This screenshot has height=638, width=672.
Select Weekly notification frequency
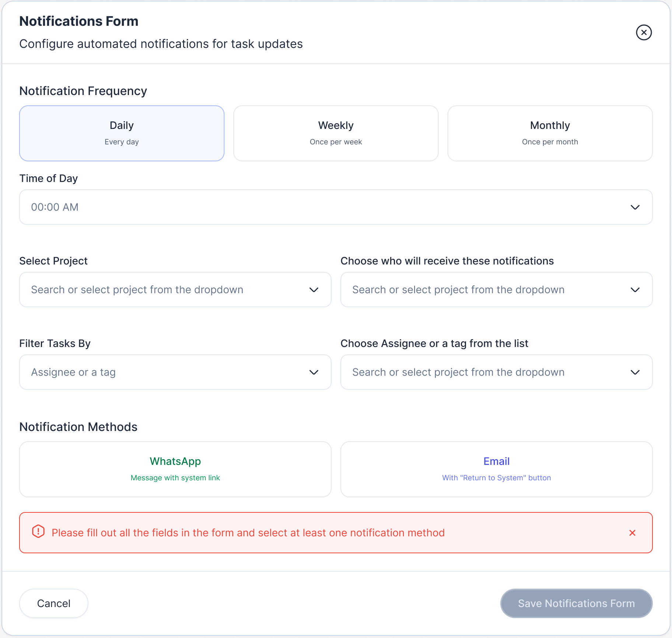[336, 133]
